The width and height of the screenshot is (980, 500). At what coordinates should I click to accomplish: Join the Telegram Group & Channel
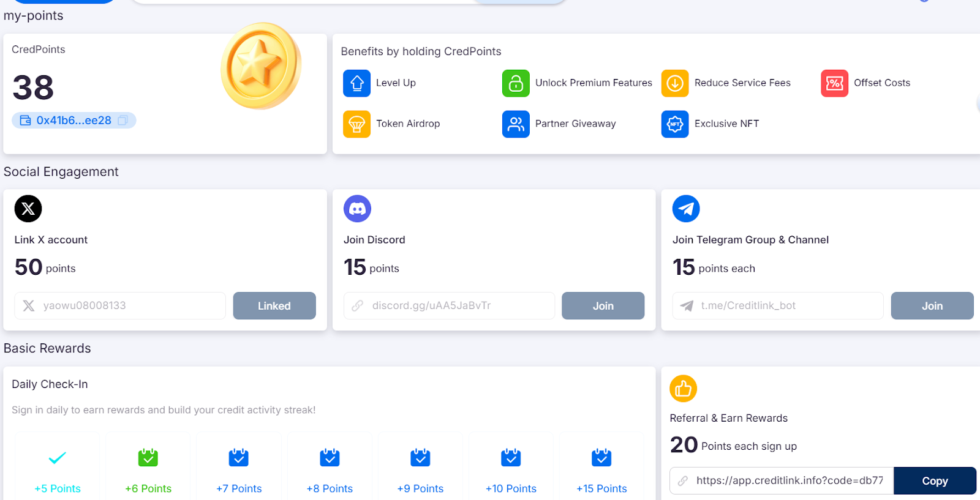pos(932,305)
